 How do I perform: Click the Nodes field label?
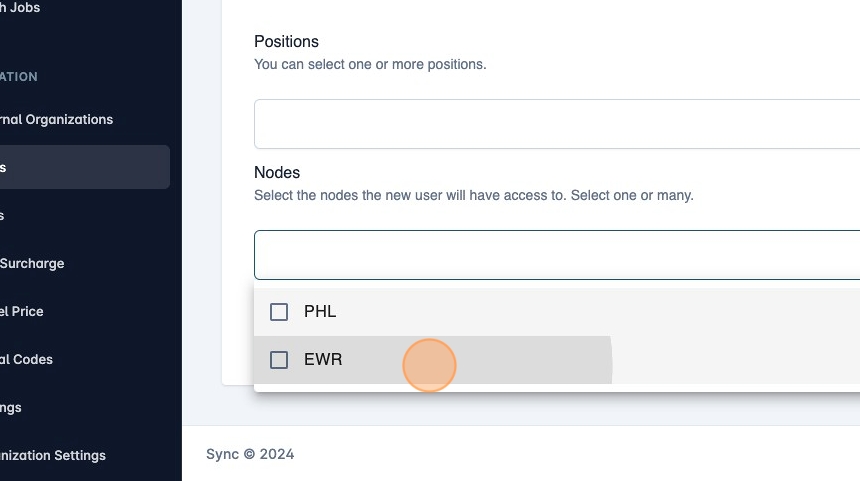coord(277,173)
